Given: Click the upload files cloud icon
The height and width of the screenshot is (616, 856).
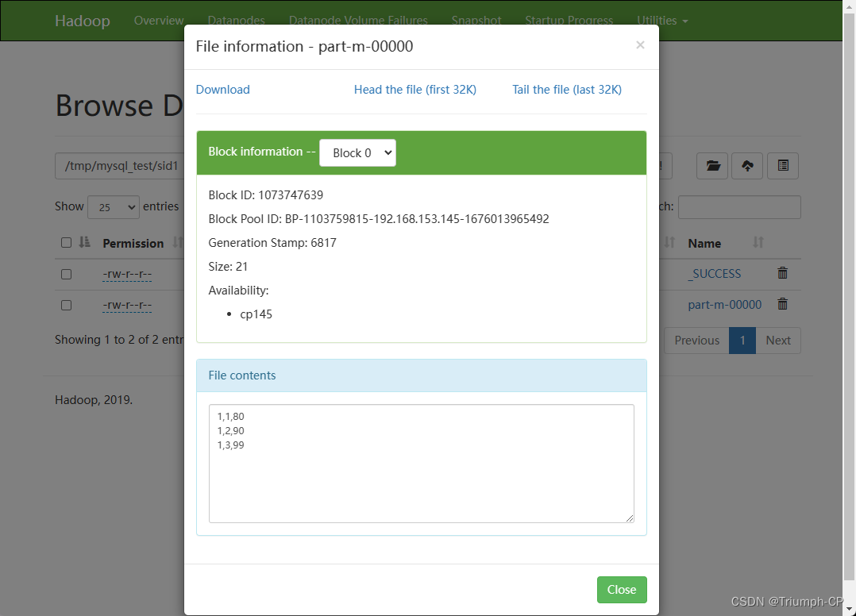Looking at the screenshot, I should pyautogui.click(x=747, y=166).
